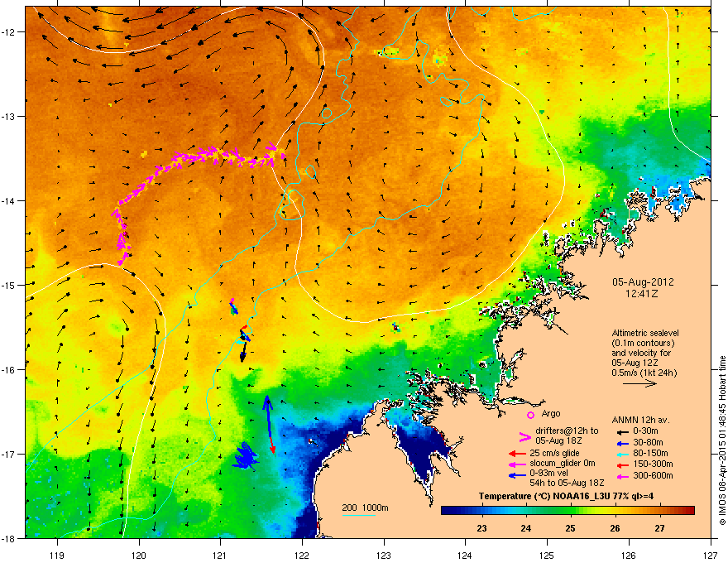Click the 'ANMN 12h av.' legend heading
Screen dimensions: 728x563
(640, 420)
